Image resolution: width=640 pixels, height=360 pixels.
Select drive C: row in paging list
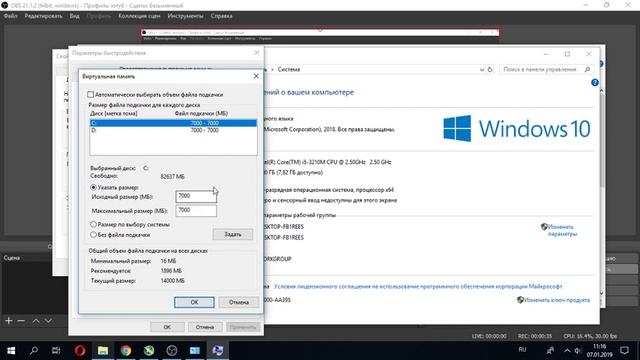173,123
